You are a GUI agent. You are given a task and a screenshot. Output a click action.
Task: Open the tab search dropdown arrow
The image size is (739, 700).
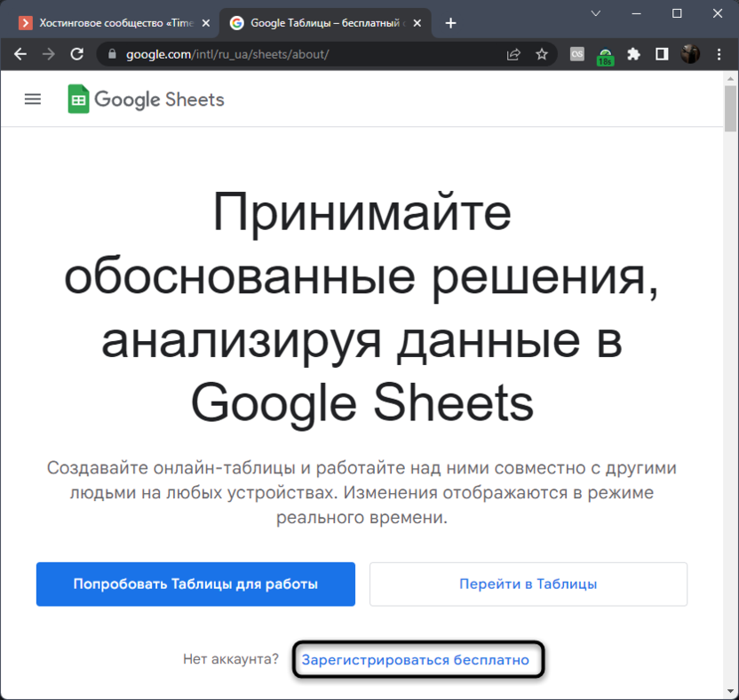point(596,13)
